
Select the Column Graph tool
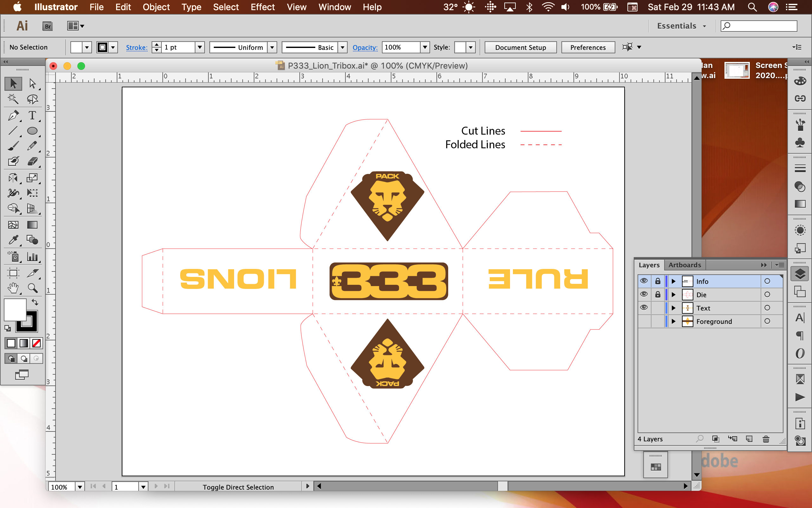32,257
